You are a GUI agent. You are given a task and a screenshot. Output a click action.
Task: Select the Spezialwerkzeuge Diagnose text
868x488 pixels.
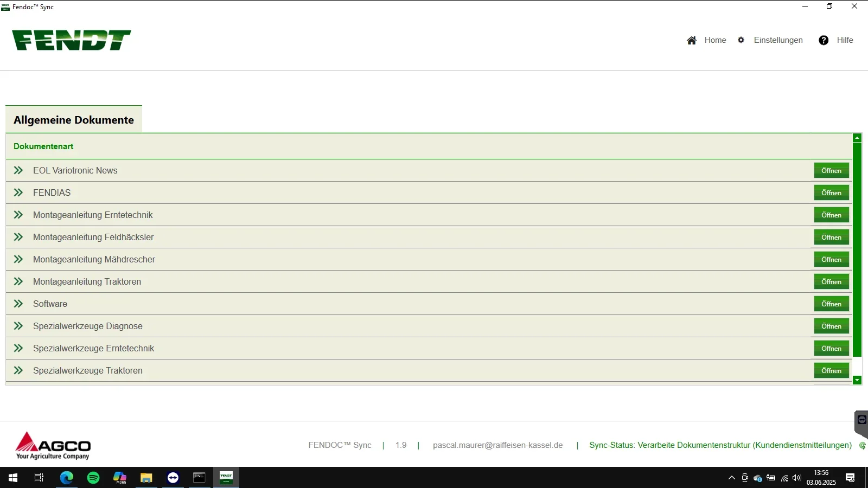[x=88, y=326]
